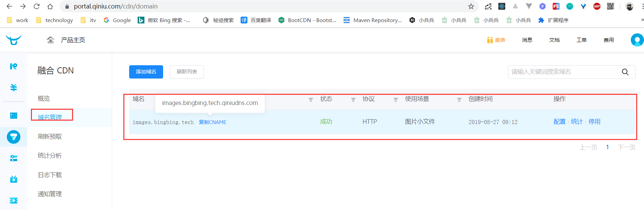Open the work bookmark folder

[18, 20]
